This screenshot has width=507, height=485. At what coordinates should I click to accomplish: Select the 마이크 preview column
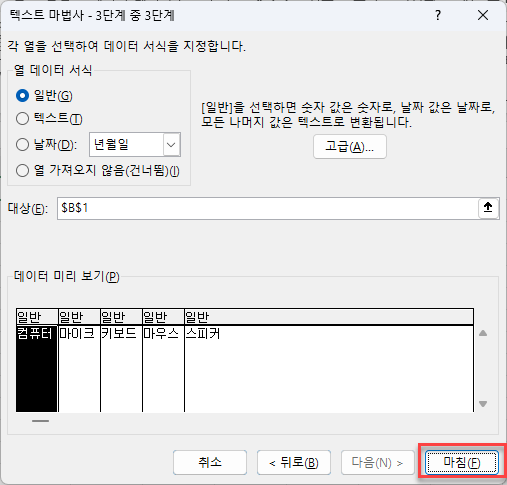79,368
